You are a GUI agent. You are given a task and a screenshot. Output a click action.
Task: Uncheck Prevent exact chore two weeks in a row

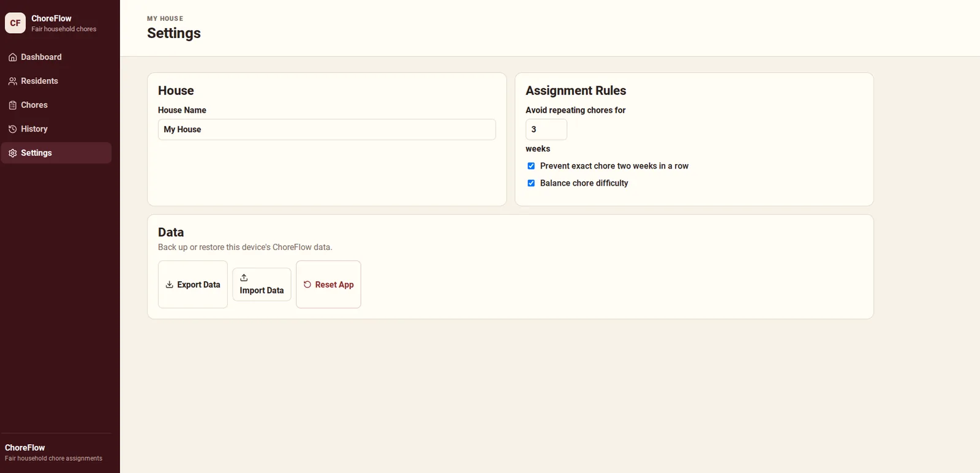point(531,166)
